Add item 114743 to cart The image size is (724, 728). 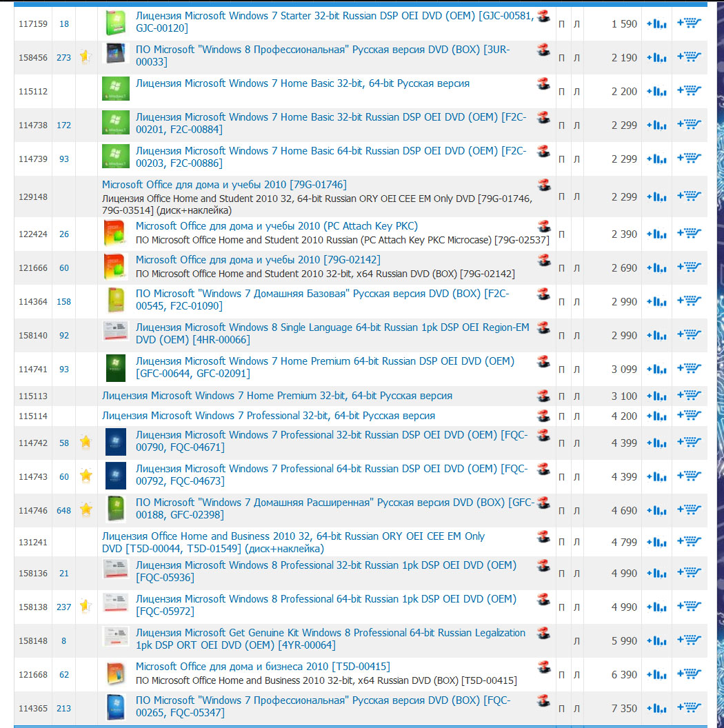689,476
